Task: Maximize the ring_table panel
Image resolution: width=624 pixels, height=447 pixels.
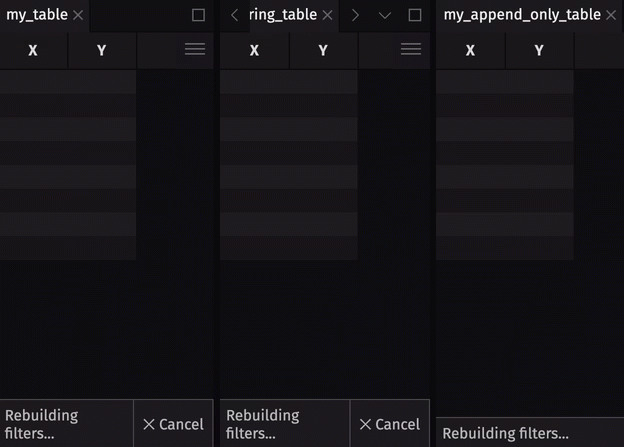Action: pos(415,15)
